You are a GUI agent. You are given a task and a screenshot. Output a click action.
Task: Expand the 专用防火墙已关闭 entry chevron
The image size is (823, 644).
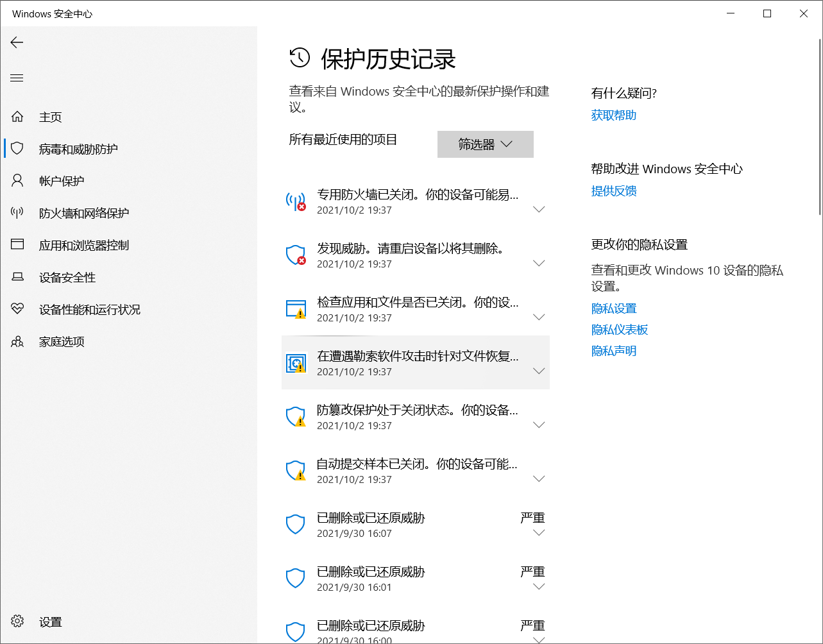click(x=539, y=210)
